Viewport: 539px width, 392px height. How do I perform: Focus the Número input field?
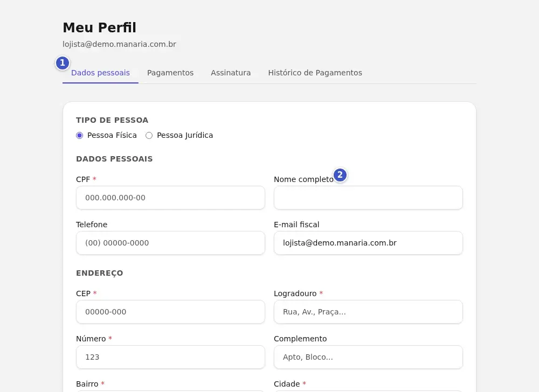pyautogui.click(x=170, y=357)
